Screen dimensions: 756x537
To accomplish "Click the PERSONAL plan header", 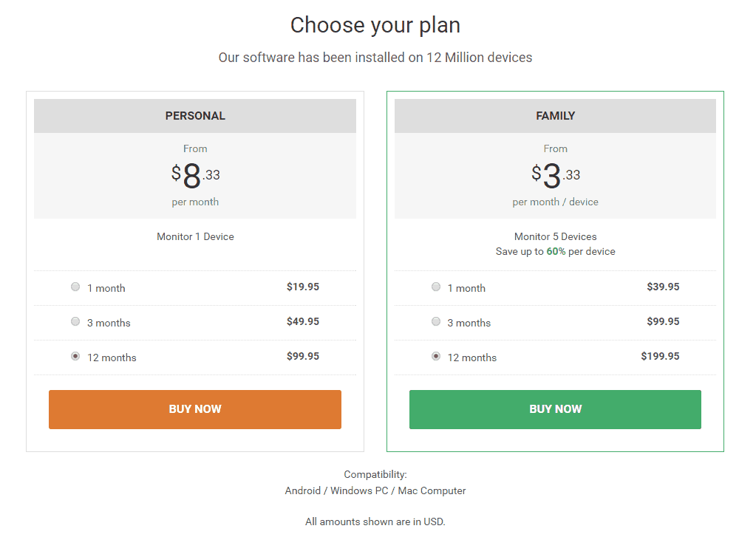I will (195, 116).
